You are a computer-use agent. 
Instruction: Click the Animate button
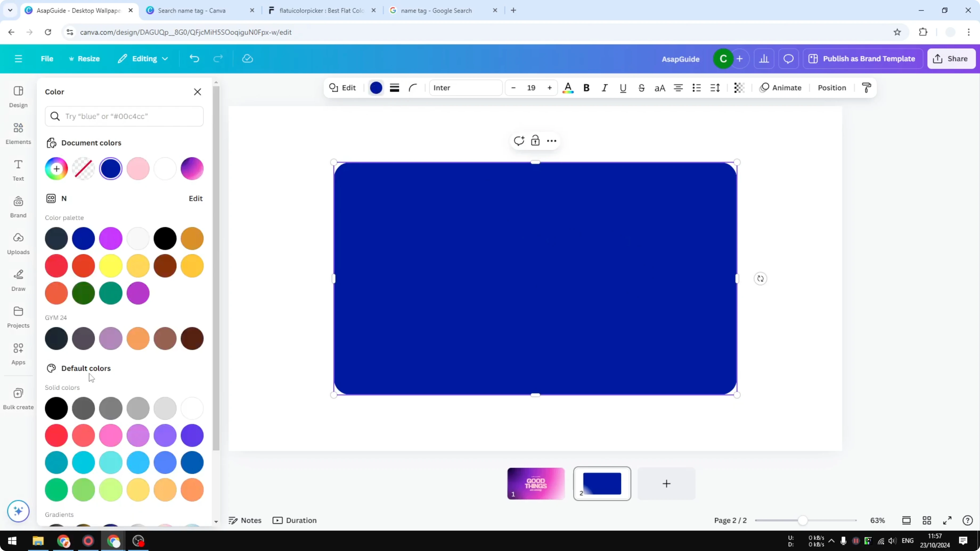pyautogui.click(x=781, y=88)
